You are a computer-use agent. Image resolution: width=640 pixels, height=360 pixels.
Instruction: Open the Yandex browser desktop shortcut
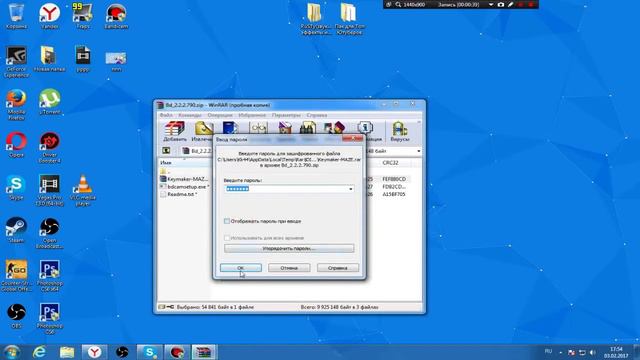coord(50,16)
